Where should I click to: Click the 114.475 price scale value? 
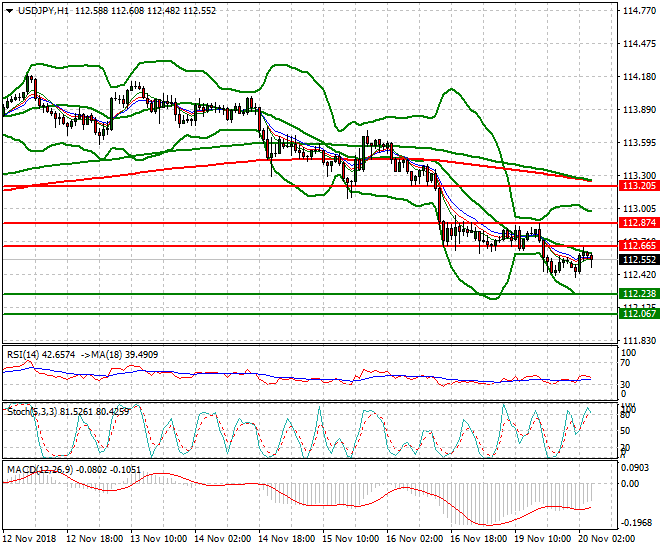(639, 44)
